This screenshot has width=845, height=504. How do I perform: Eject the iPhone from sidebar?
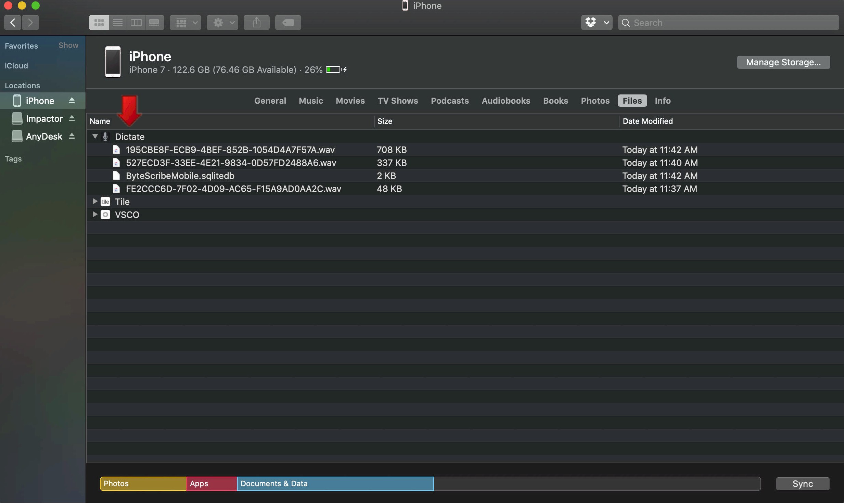coord(72,101)
